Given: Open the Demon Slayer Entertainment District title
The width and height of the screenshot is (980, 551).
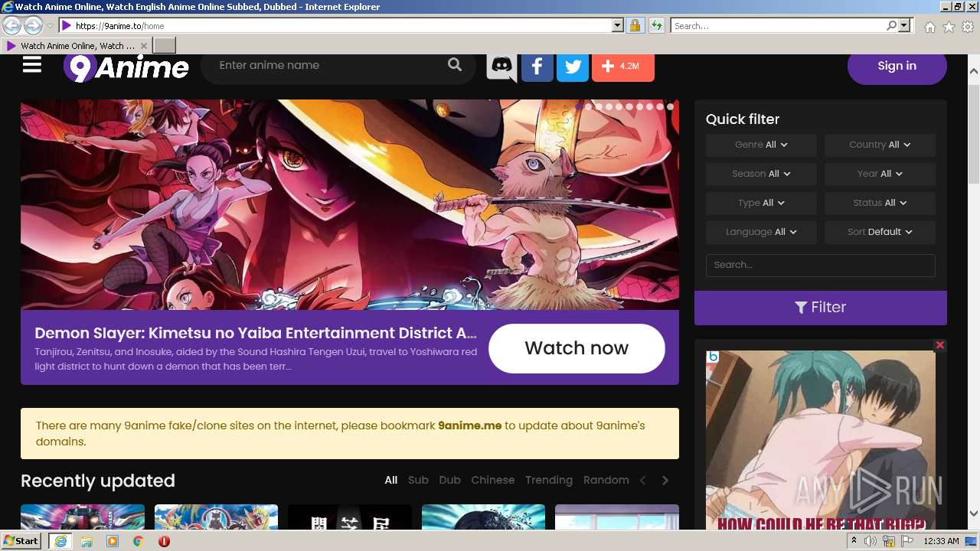Looking at the screenshot, I should coord(256,333).
